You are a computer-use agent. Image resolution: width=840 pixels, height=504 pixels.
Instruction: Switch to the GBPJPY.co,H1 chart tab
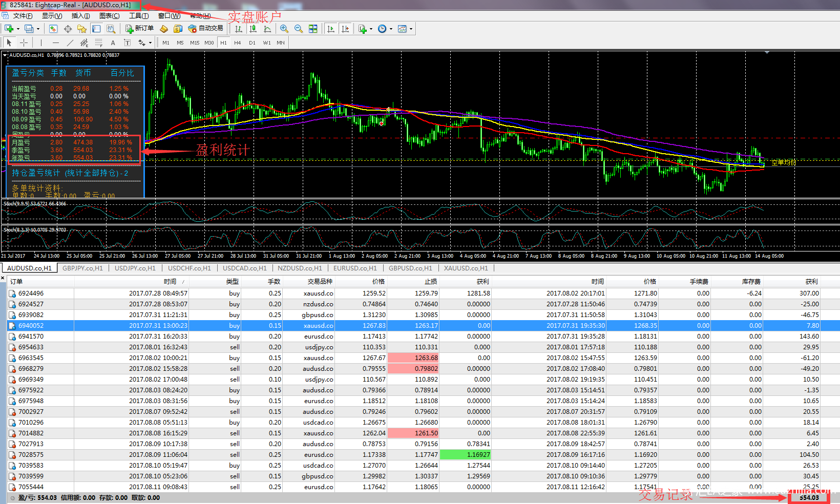tap(82, 268)
